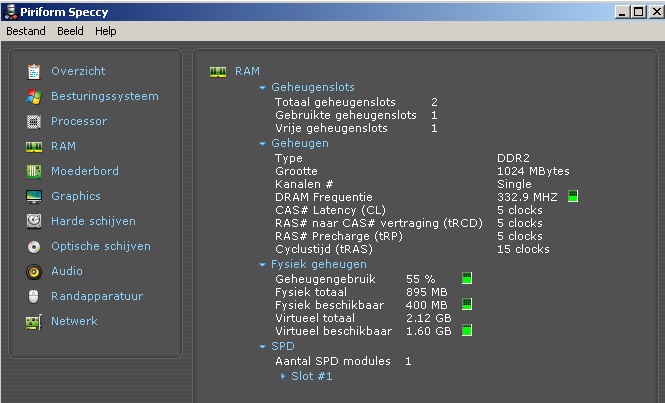The image size is (665, 403).
Task: Collapse the Geheugenslots section
Action: tap(263, 88)
